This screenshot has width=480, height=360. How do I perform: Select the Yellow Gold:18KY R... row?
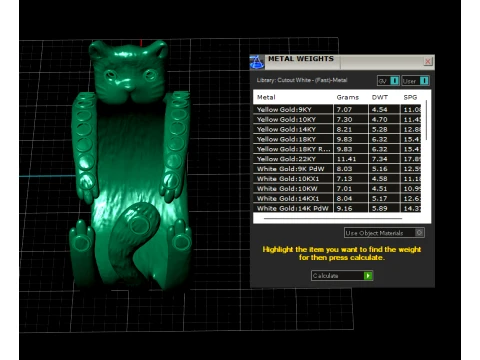click(x=337, y=149)
